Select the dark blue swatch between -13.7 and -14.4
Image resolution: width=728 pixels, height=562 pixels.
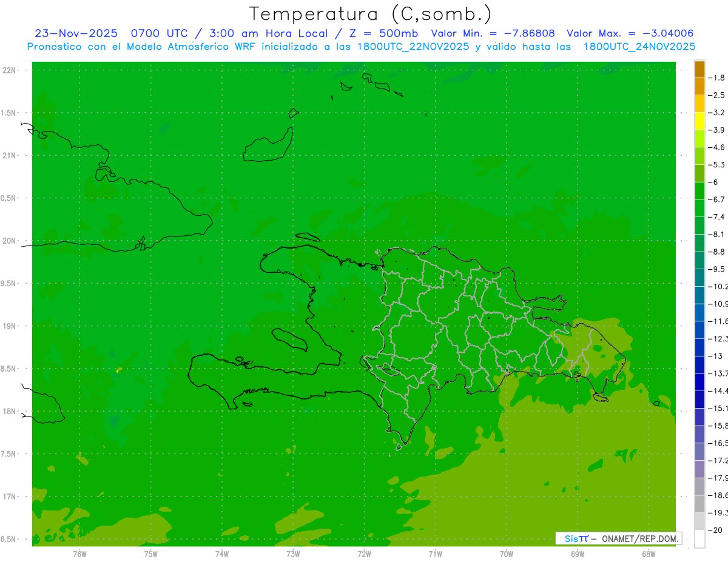699,382
